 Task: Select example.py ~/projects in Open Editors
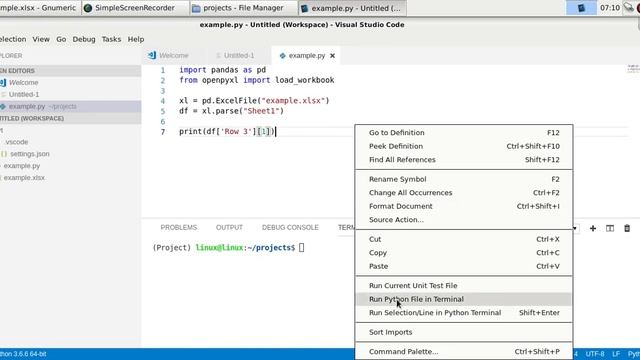(x=70, y=106)
